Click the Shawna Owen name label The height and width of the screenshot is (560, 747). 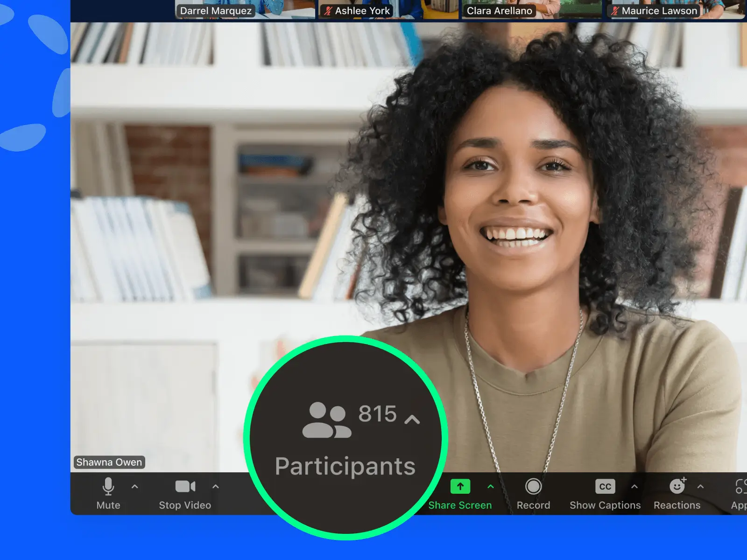(x=109, y=462)
